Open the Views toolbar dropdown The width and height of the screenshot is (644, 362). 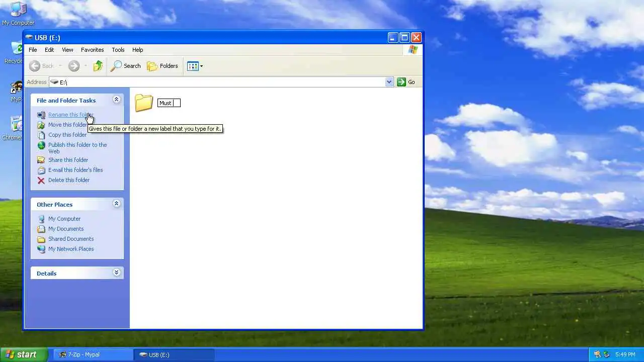pyautogui.click(x=195, y=66)
